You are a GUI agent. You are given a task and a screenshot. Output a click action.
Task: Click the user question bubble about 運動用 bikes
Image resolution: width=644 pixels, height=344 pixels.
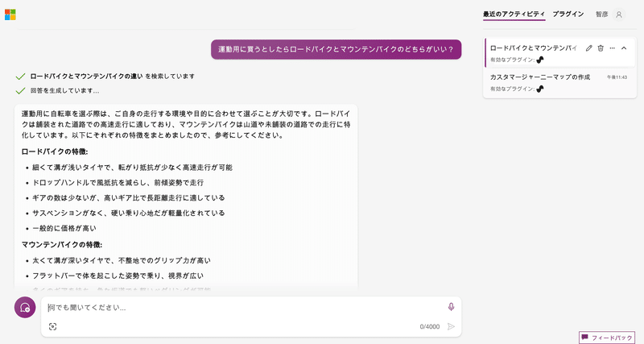tap(336, 49)
